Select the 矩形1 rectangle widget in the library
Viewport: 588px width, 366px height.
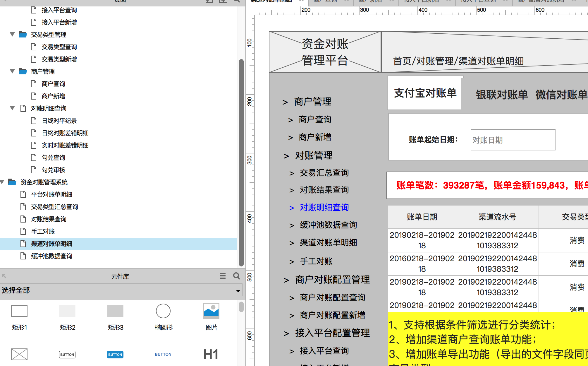[x=19, y=311]
